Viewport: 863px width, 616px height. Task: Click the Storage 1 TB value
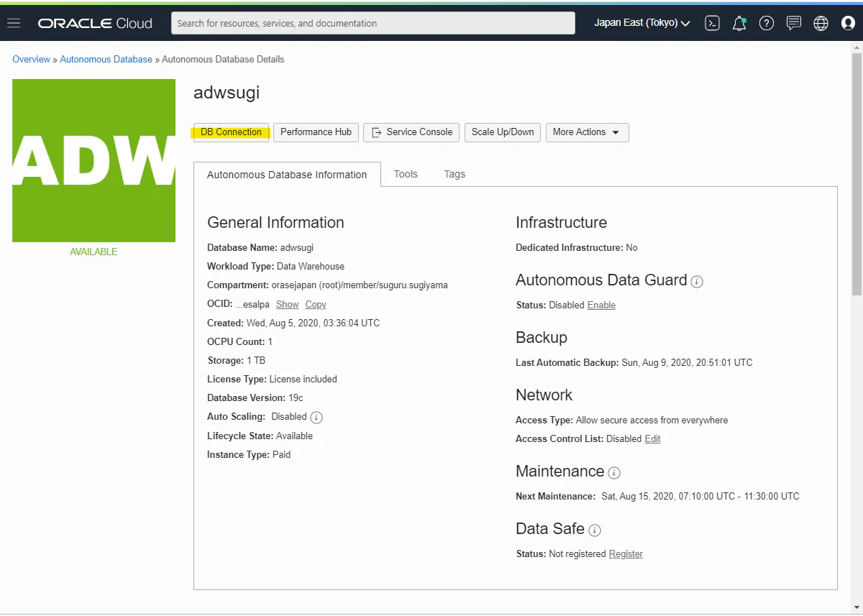[256, 361]
